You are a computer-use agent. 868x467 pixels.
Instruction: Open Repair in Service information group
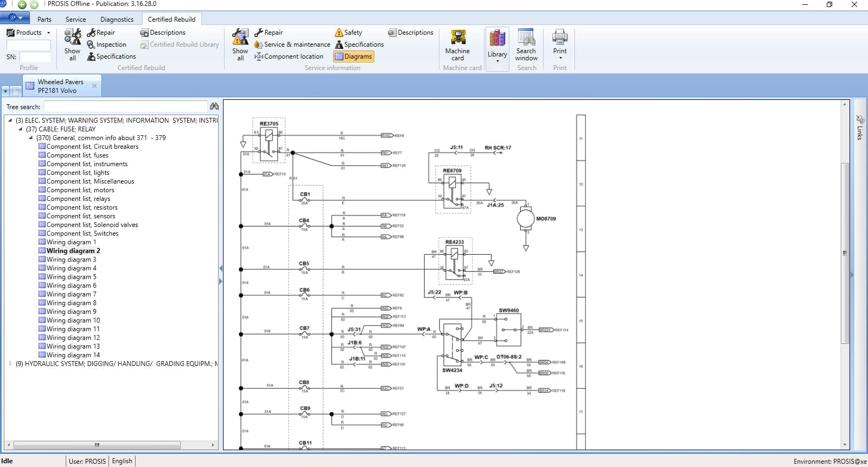pos(269,33)
